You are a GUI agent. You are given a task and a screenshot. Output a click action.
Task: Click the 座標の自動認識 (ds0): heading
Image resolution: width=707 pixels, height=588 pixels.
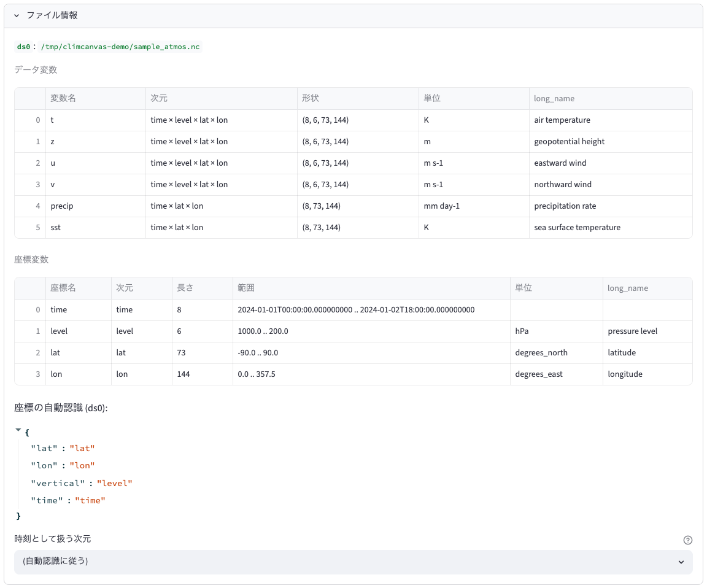point(61,408)
